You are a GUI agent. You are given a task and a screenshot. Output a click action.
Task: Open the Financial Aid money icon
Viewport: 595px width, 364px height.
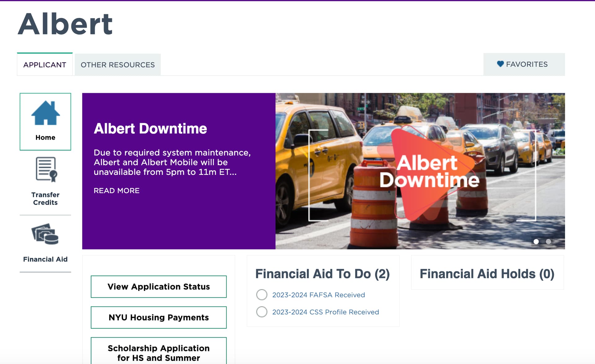45,234
